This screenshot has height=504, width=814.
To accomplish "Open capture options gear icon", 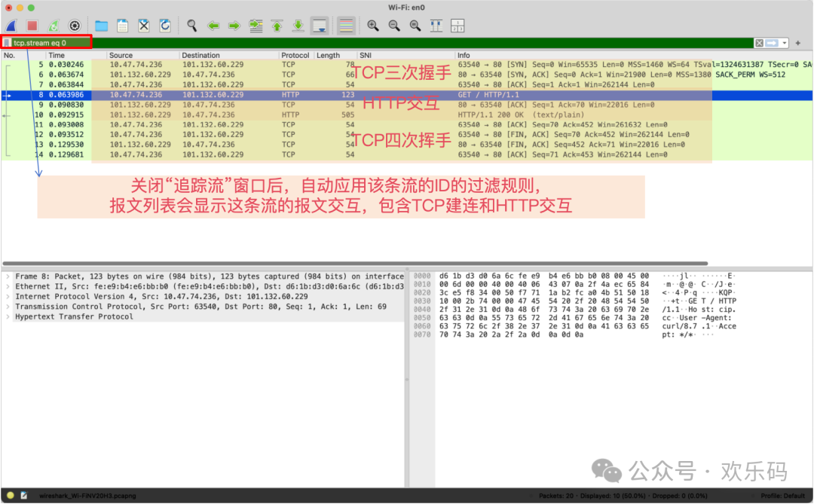I will pos(75,26).
